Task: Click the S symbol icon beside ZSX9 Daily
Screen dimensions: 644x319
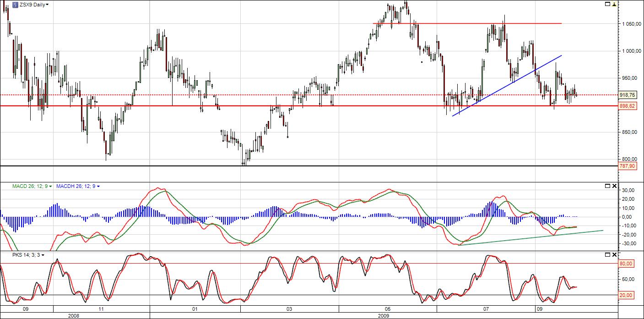Action: tap(15, 5)
